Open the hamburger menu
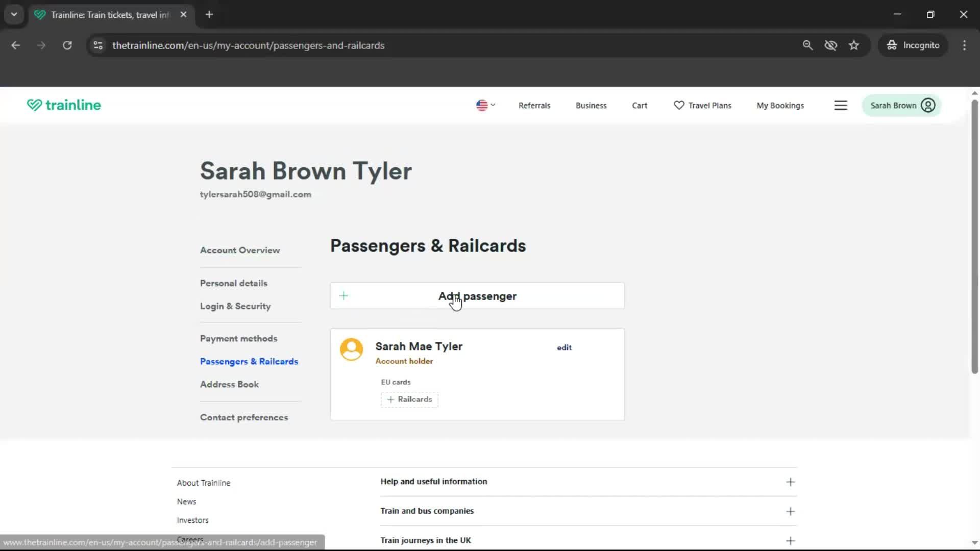980x551 pixels. point(841,105)
